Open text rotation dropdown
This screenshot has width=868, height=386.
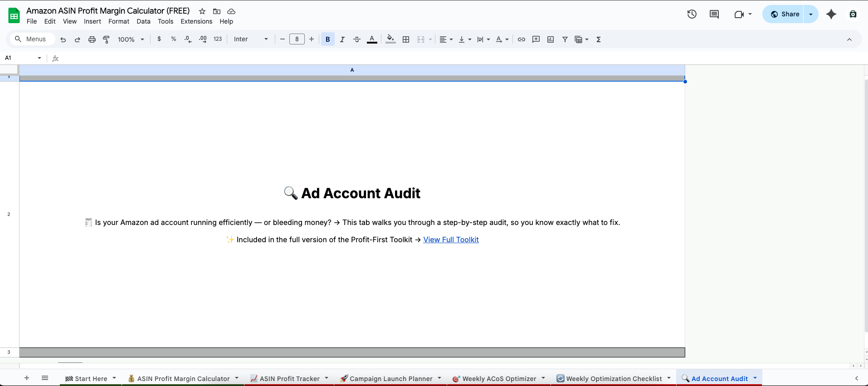(x=502, y=39)
